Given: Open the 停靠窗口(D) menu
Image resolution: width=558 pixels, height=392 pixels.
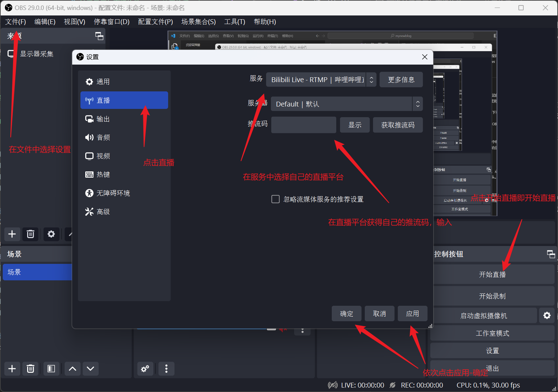Looking at the screenshot, I should tap(112, 22).
